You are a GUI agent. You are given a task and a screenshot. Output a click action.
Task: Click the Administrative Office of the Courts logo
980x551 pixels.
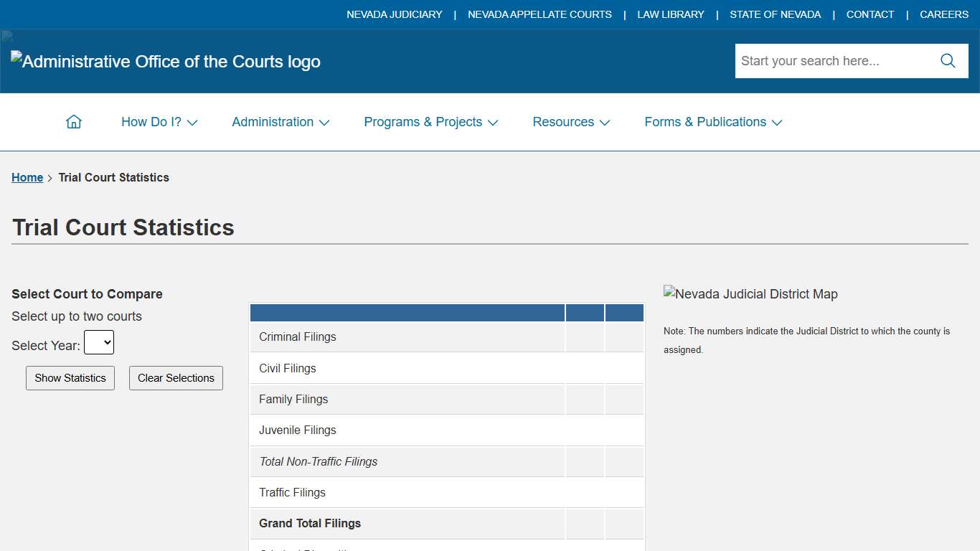(165, 61)
